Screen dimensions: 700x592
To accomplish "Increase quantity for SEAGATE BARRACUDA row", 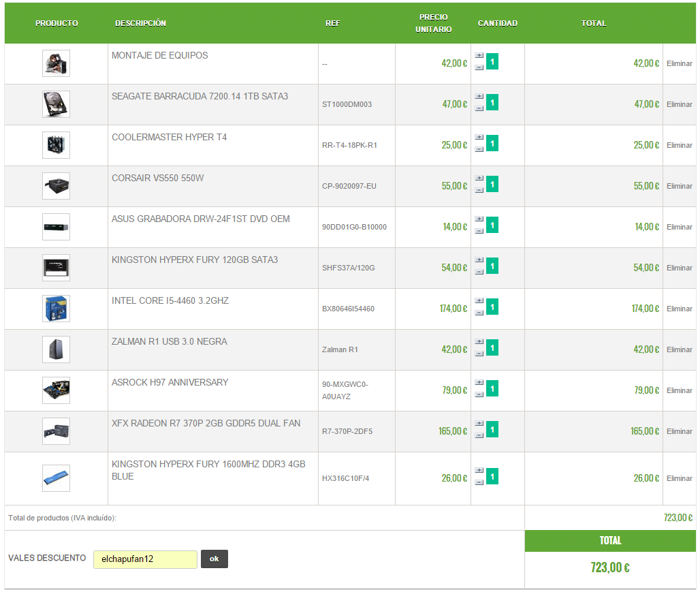I will (479, 97).
